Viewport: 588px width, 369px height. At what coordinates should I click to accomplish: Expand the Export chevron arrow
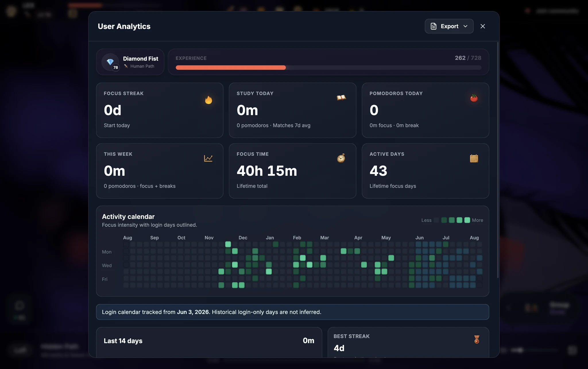click(465, 26)
